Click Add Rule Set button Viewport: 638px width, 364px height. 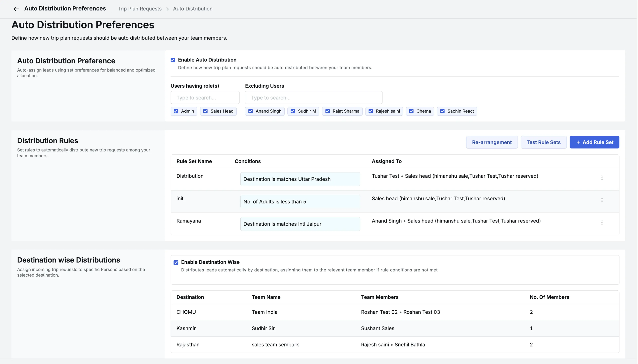pos(594,142)
